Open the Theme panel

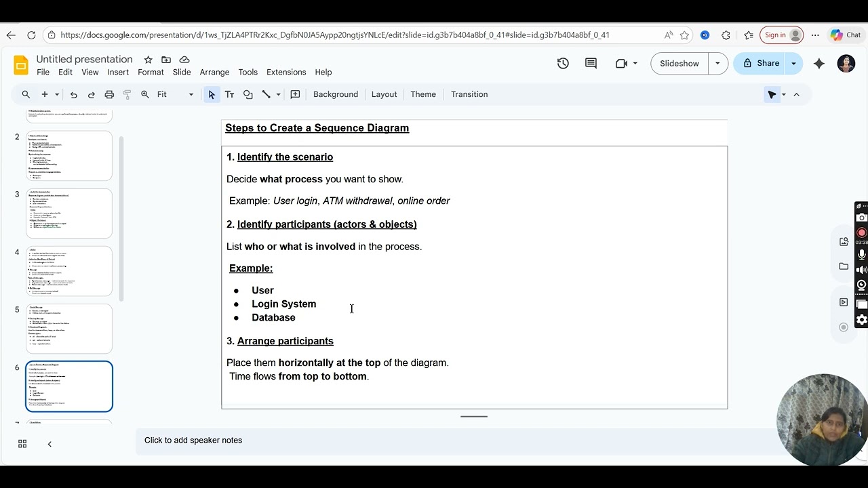(x=423, y=94)
